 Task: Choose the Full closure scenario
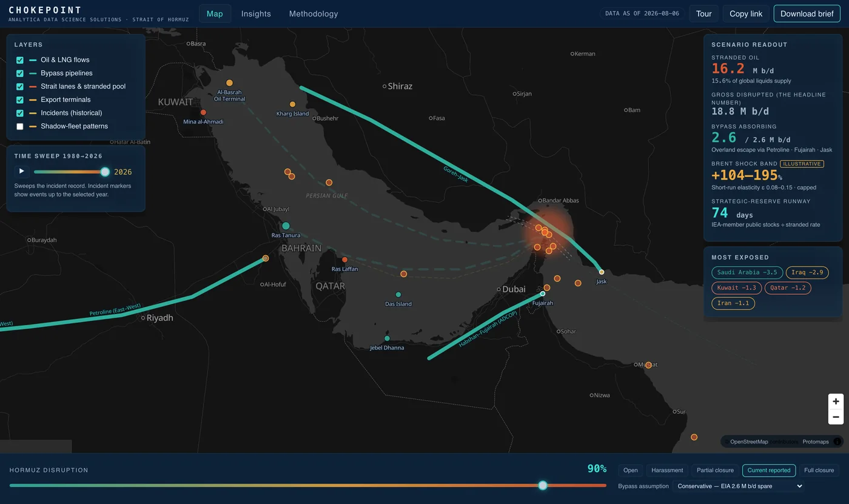819,470
